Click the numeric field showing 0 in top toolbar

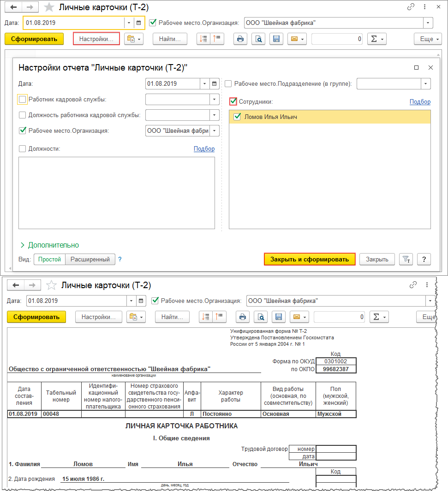[337, 39]
